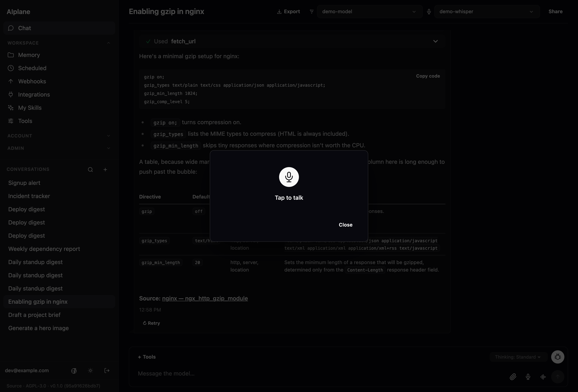Send the message with the arrow button
Screen dimensions: 578x392
[x=558, y=377]
